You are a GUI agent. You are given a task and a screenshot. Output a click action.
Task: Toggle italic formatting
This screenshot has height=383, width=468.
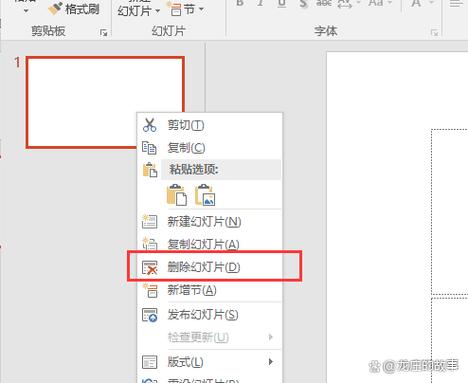[x=261, y=3]
